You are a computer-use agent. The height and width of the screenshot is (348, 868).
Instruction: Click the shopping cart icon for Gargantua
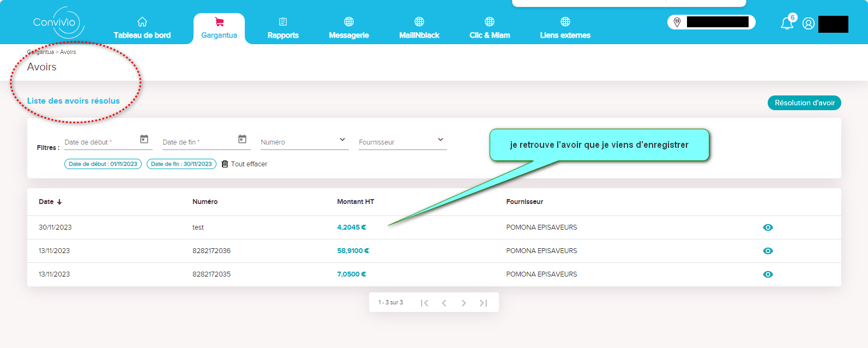coord(219,22)
